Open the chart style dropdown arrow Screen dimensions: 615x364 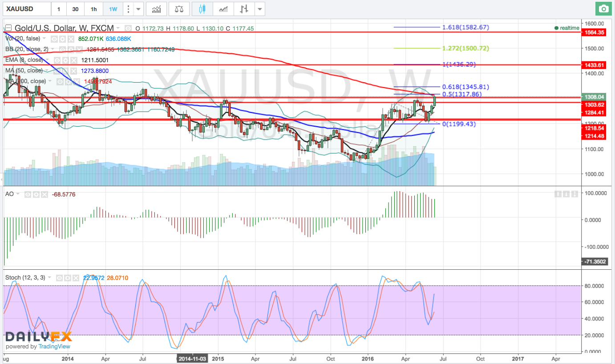click(x=260, y=9)
